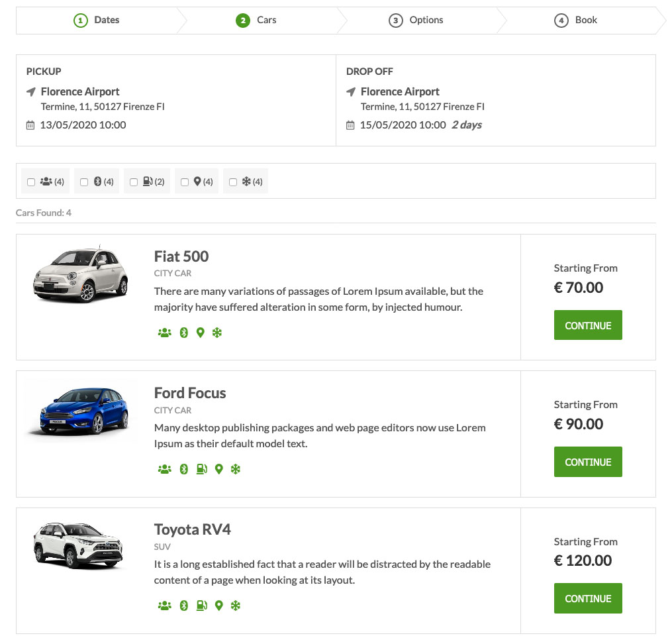Click the Fiat 500 car photo
Viewport: 672px width, 642px height.
click(81, 274)
